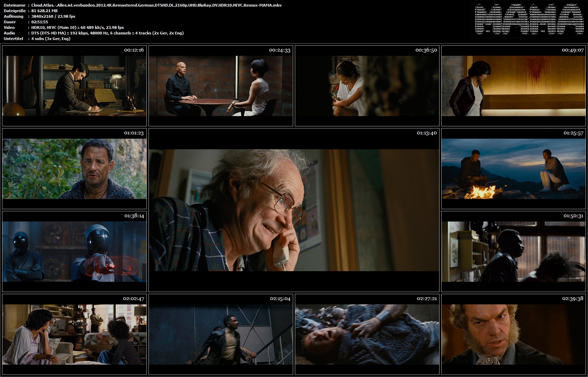Screen dimensions: 588x377
Task: Click the ASCII art logo at top right
Action: pos(529,19)
